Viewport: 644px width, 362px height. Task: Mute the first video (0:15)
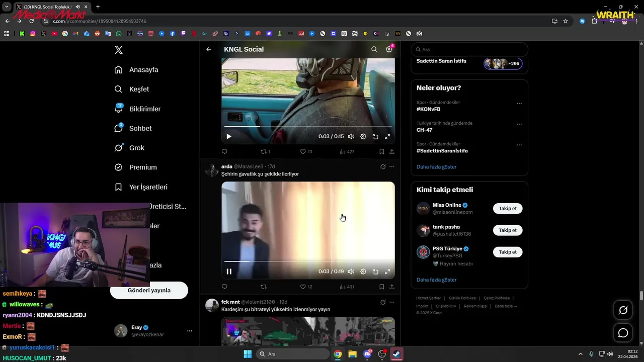(351, 136)
